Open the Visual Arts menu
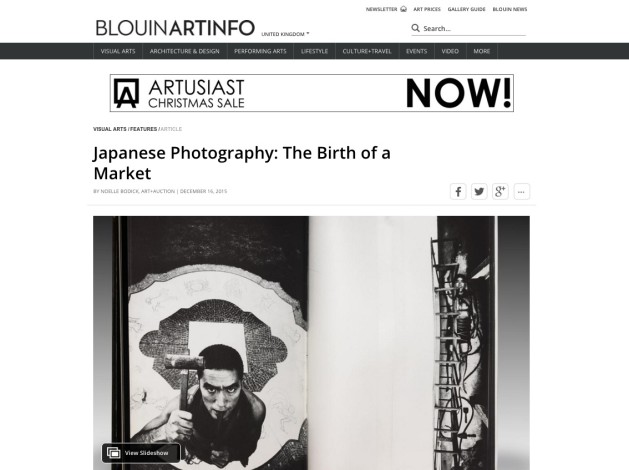The image size is (629, 470). (118, 51)
